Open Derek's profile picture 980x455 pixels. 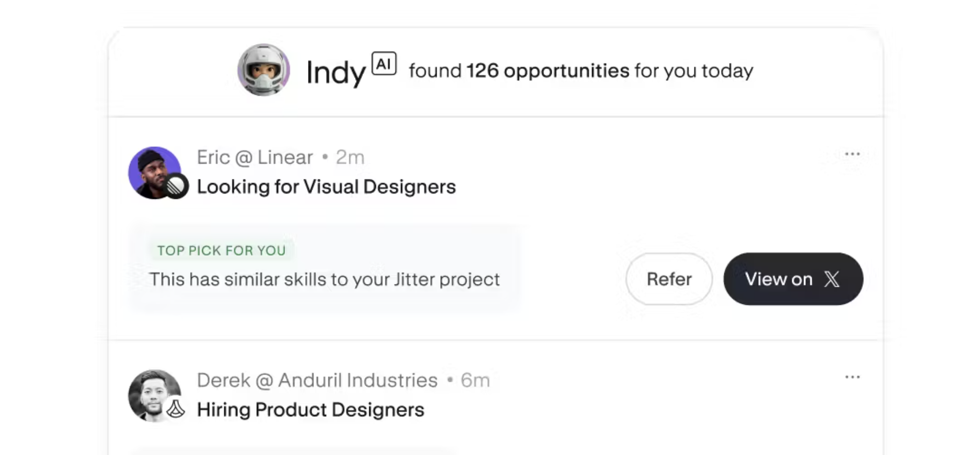(154, 396)
